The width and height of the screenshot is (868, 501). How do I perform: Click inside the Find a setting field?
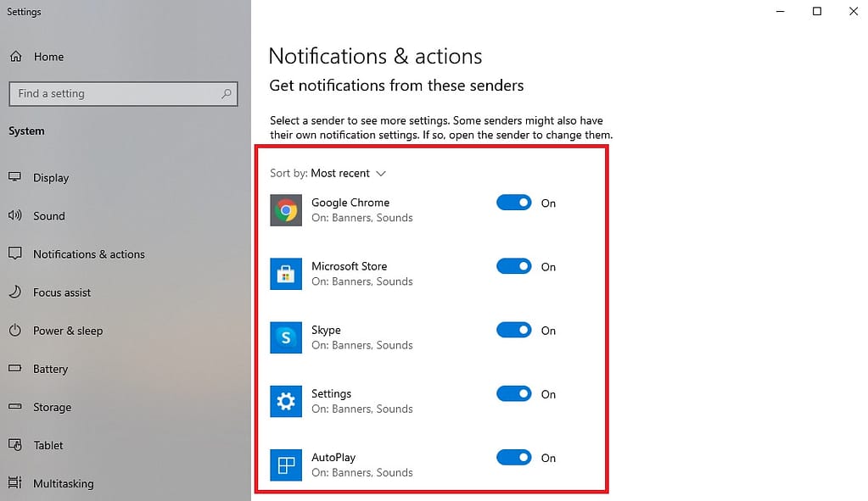tap(110, 93)
